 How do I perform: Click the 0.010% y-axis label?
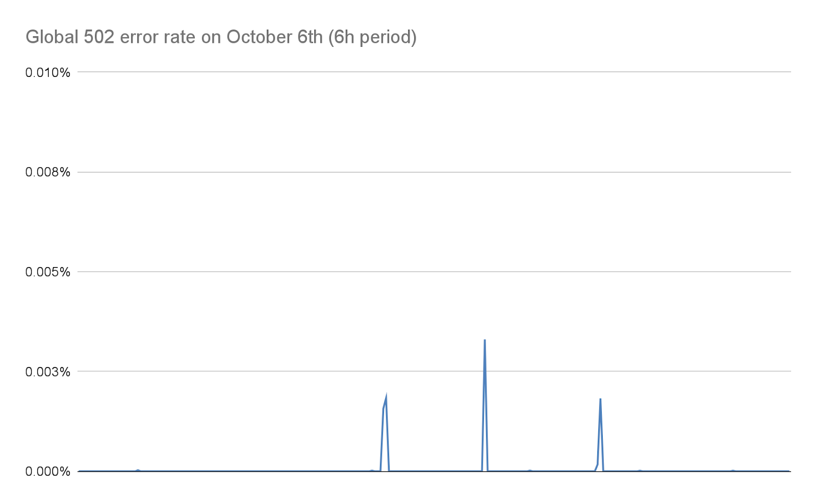click(x=47, y=72)
